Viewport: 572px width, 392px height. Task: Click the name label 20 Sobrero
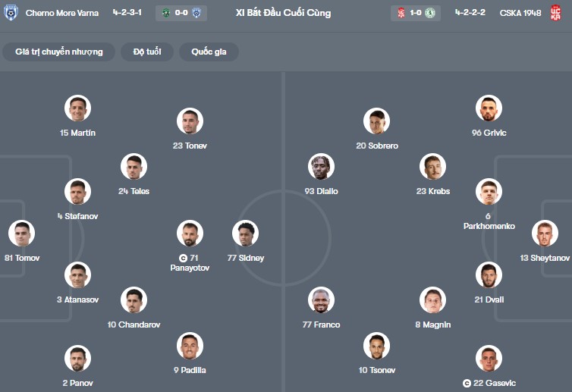(x=377, y=146)
